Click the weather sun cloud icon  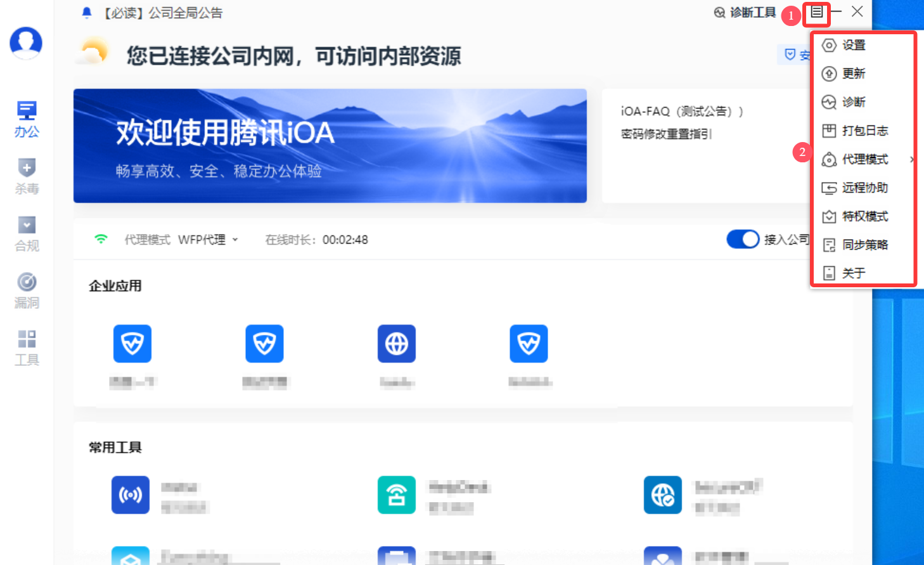(x=93, y=51)
